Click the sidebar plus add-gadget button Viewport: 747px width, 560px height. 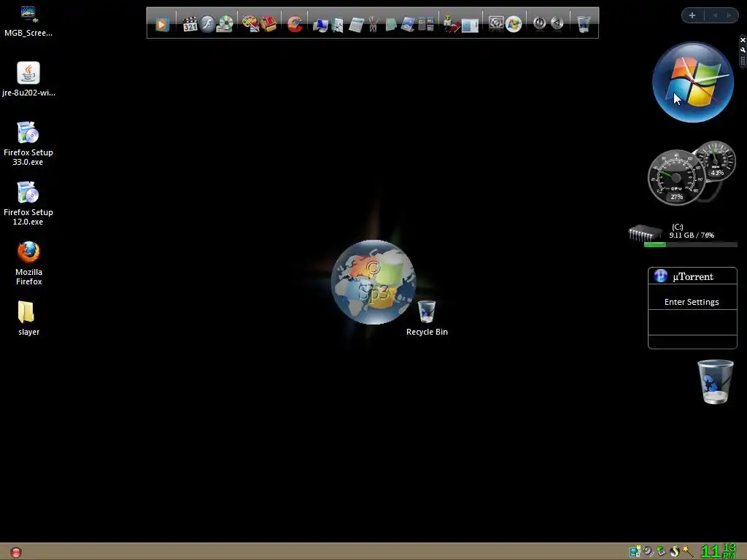tap(692, 15)
